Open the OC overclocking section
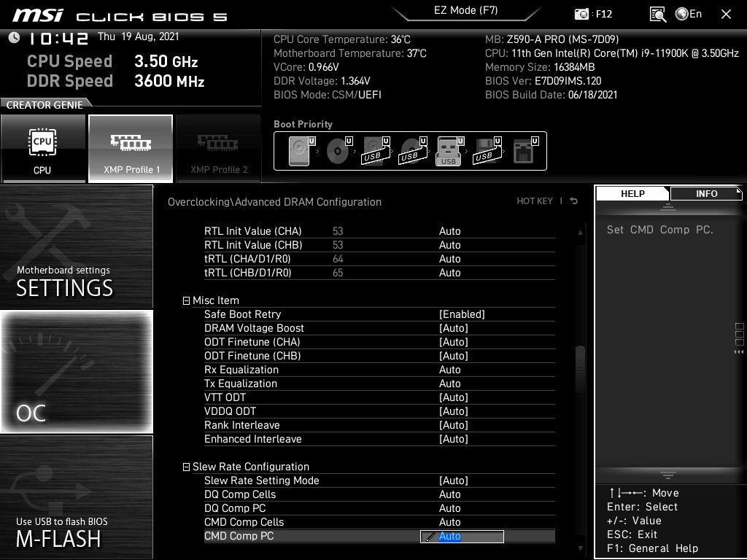The height and width of the screenshot is (560, 747). [x=76, y=371]
